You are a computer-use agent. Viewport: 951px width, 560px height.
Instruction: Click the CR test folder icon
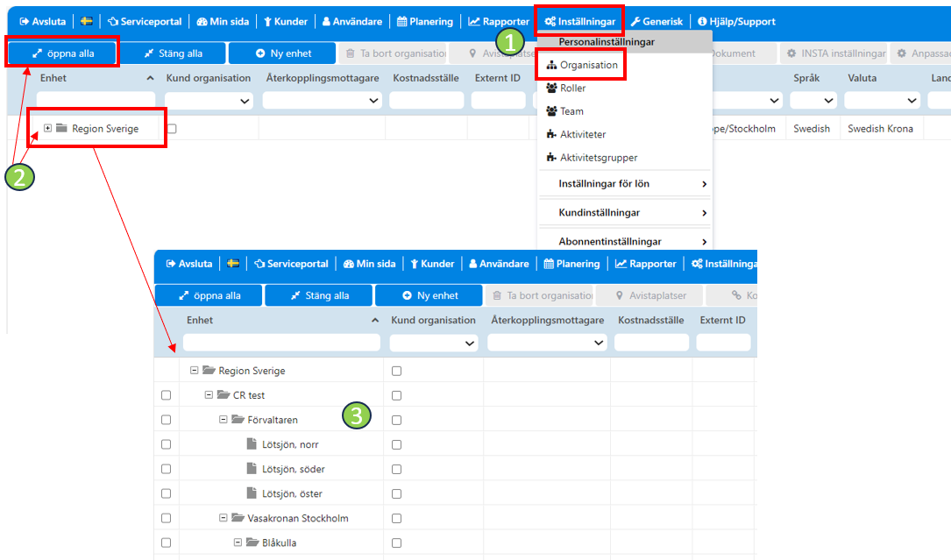pyautogui.click(x=224, y=394)
